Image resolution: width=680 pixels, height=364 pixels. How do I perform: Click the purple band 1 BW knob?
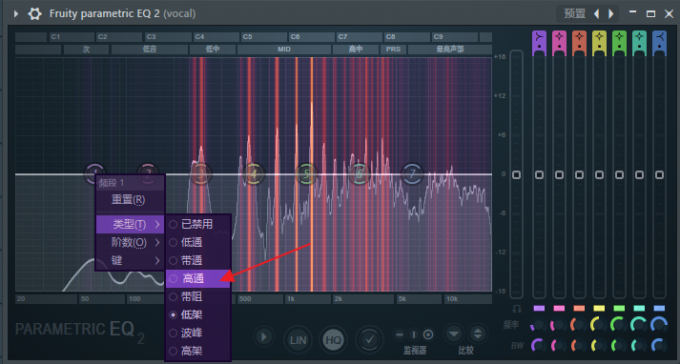(539, 345)
